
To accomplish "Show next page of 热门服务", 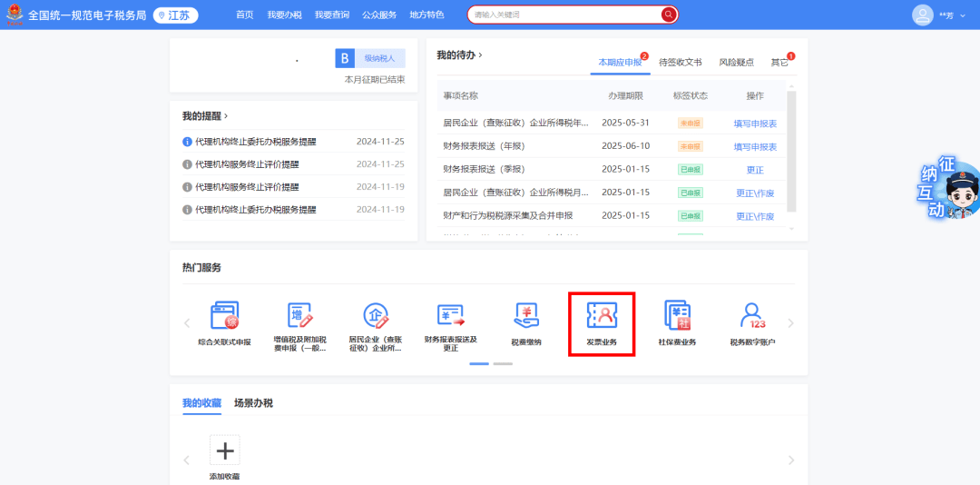I will pyautogui.click(x=790, y=323).
